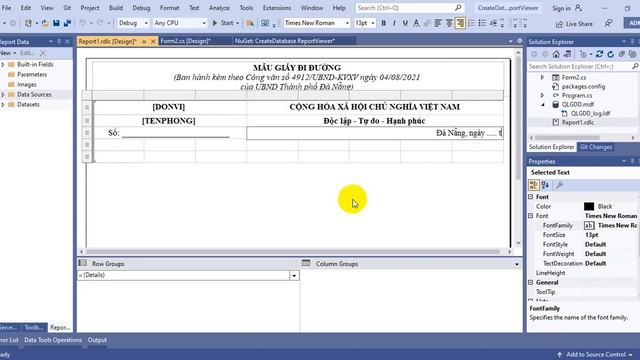This screenshot has width=640, height=360.
Task: Close the Report1.rdlc [Design] tab
Action: (x=153, y=42)
